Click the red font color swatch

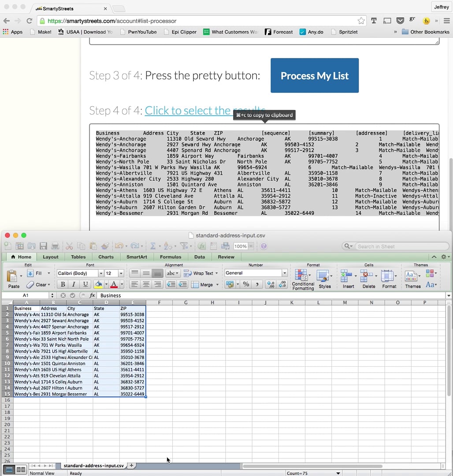(114, 284)
